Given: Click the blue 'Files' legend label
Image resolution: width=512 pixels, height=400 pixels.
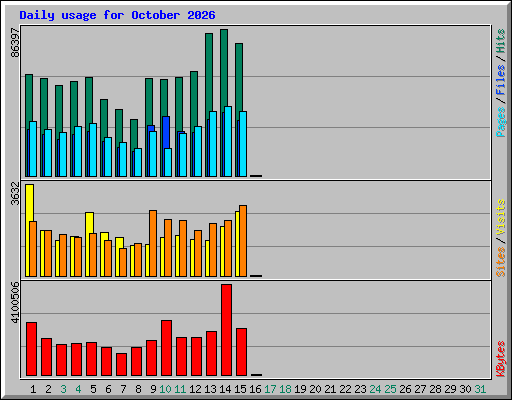Looking at the screenshot, I should tap(501, 80).
